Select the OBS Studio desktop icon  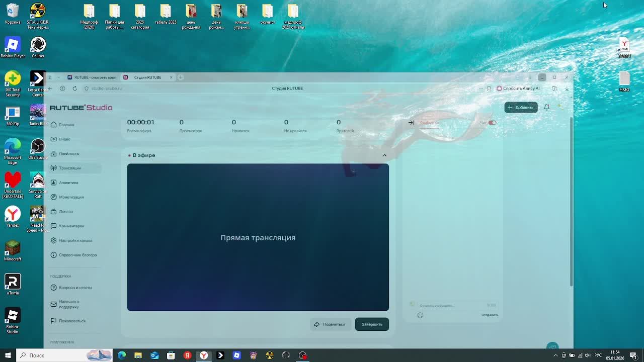click(x=38, y=149)
